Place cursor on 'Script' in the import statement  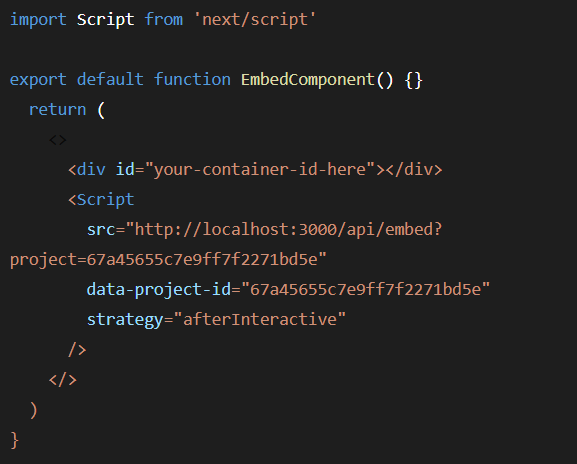pyautogui.click(x=105, y=20)
